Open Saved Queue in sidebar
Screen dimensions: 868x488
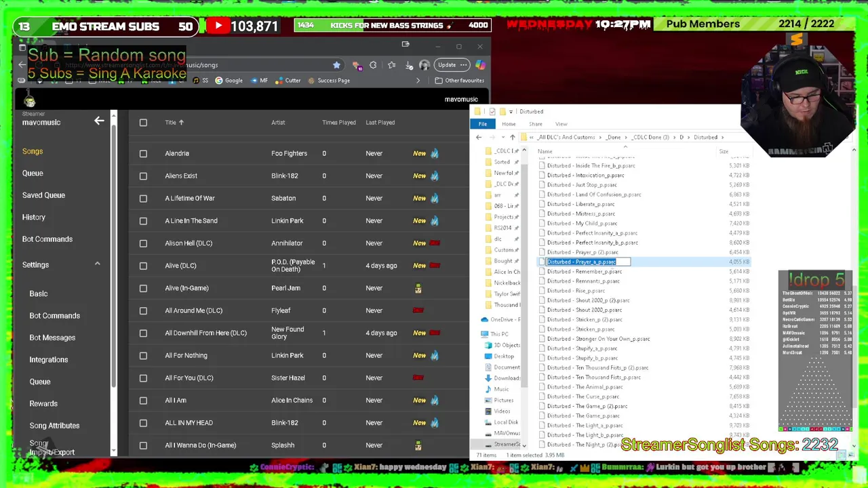point(43,195)
